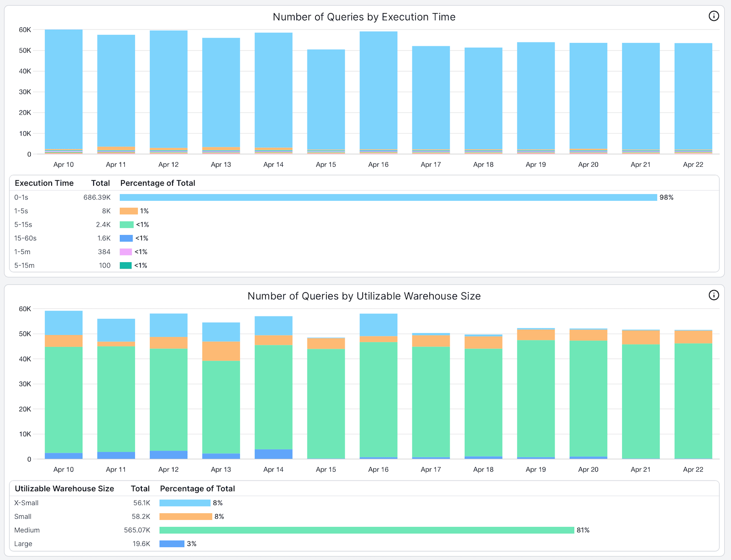Click the Small row label

pos(23,517)
